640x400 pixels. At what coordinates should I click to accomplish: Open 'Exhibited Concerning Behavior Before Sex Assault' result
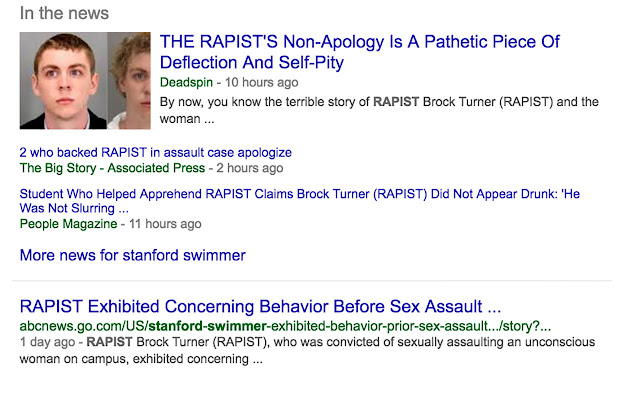(x=260, y=306)
